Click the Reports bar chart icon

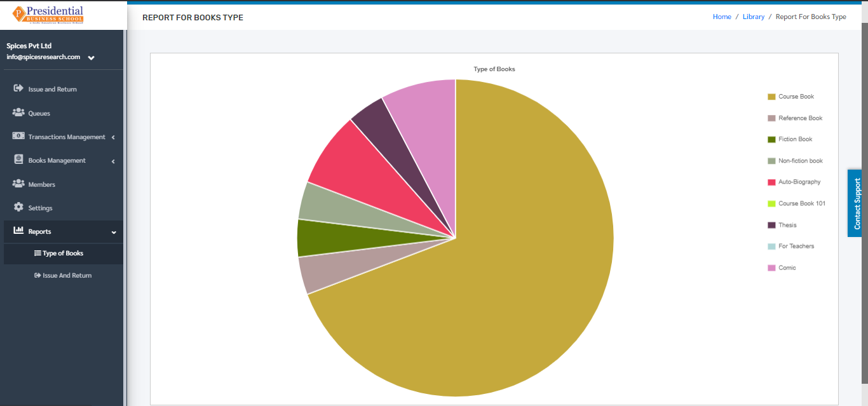[18, 231]
